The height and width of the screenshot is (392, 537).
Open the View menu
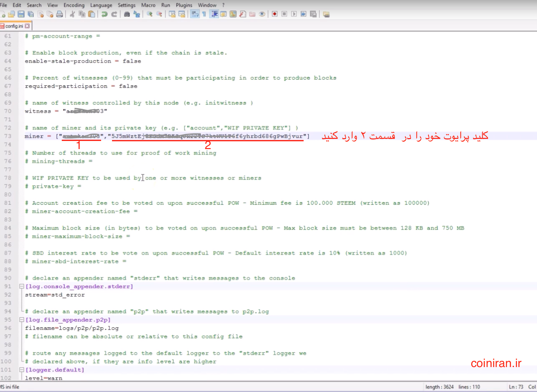pyautogui.click(x=52, y=5)
